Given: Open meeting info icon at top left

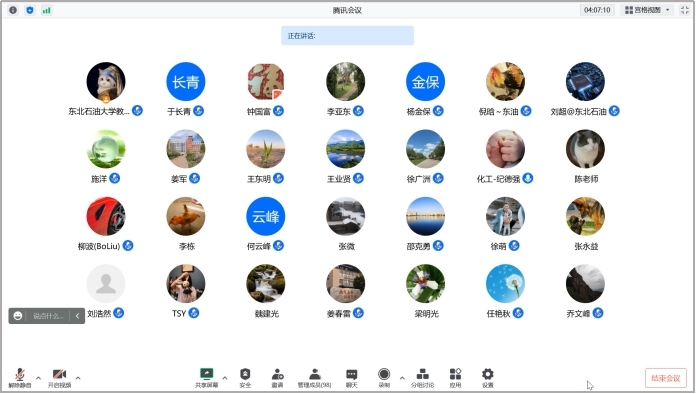Looking at the screenshot, I should point(13,10).
